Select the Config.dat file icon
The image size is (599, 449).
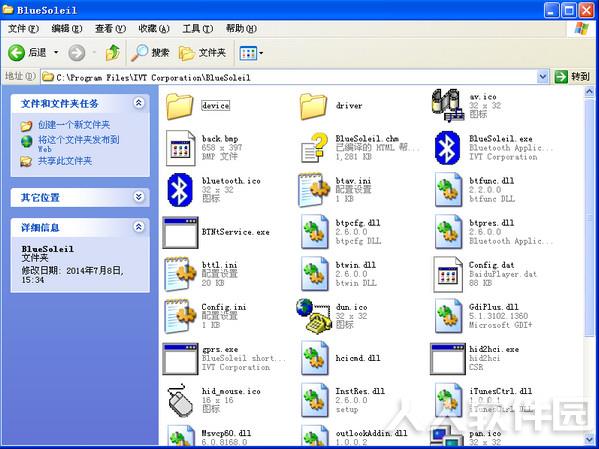coord(448,274)
